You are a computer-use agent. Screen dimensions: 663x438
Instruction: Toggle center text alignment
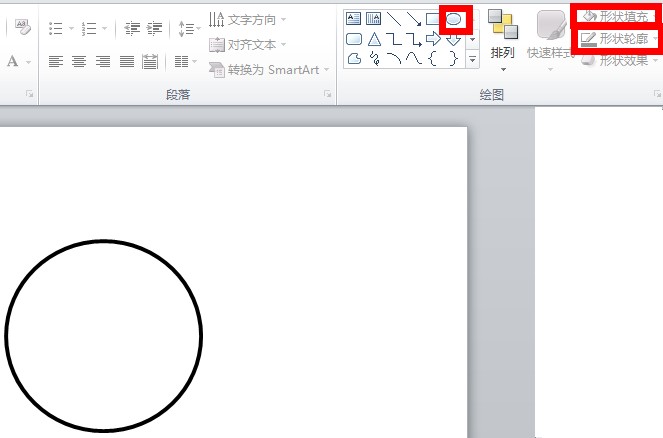coord(79,61)
